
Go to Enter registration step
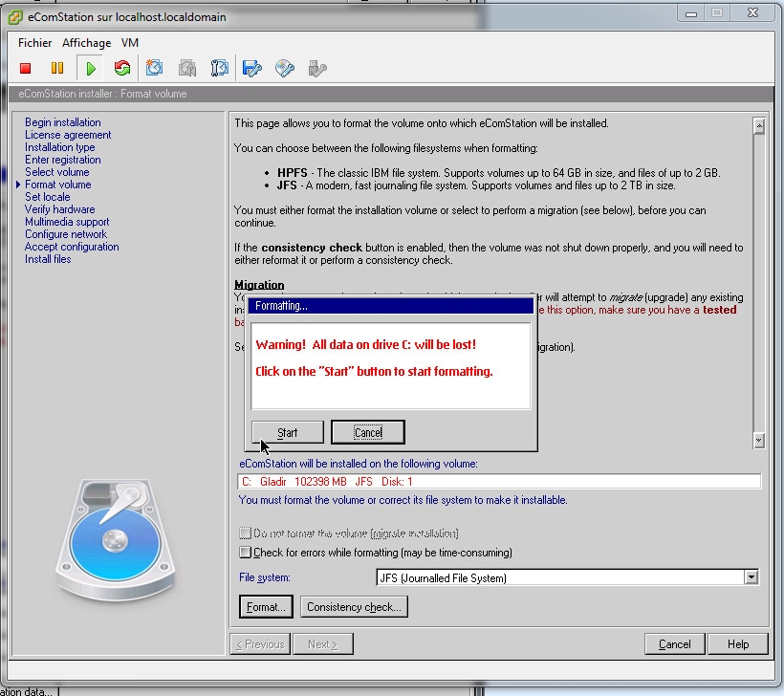63,160
